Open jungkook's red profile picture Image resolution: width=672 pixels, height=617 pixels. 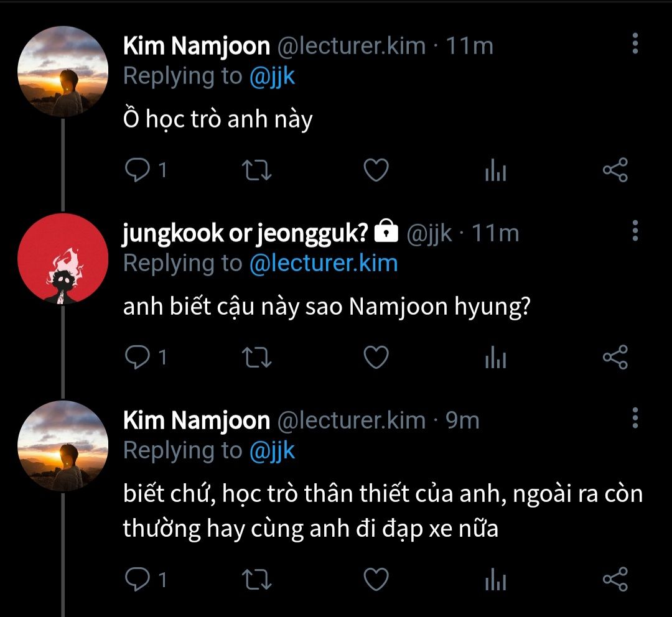pyautogui.click(x=62, y=259)
